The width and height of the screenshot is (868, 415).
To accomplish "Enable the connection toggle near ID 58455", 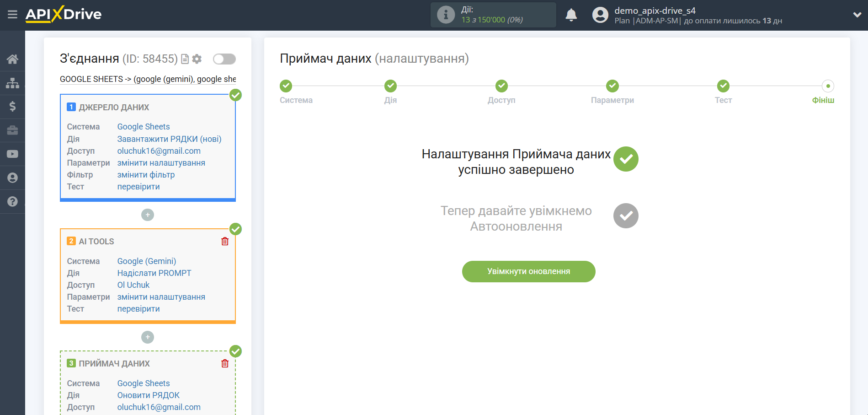I will (x=224, y=59).
